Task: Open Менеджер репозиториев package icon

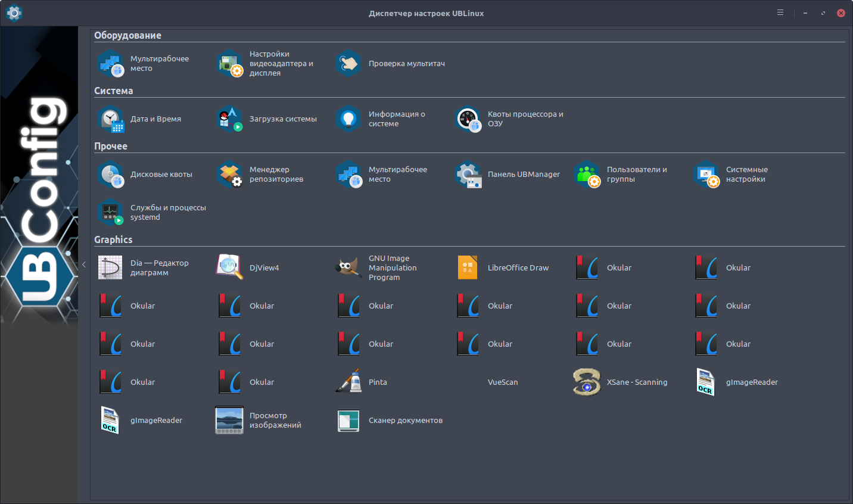Action: pos(229,175)
